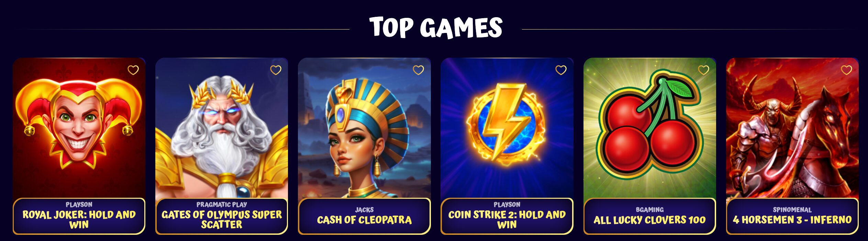Toggle heart on Gates of Olympus Super Scatter

click(x=276, y=70)
